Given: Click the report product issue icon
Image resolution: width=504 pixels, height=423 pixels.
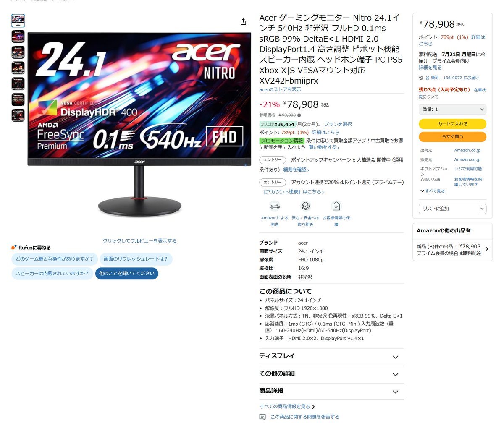Looking at the screenshot, I should [263, 417].
